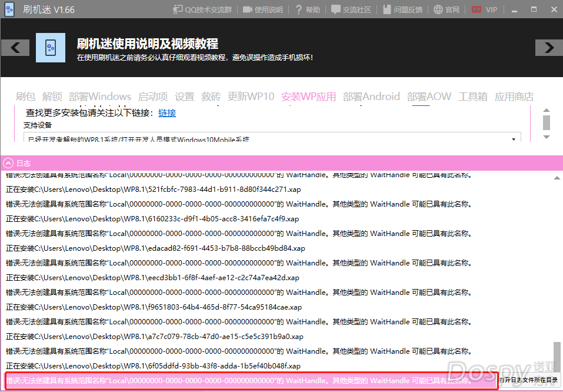Screen dimensions: 563x392
Task: Close the 刷机迷 window
Action: pyautogui.click(x=554, y=9)
